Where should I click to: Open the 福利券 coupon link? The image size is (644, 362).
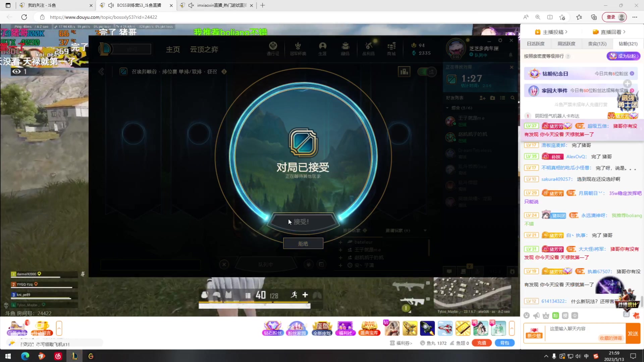click(x=401, y=343)
